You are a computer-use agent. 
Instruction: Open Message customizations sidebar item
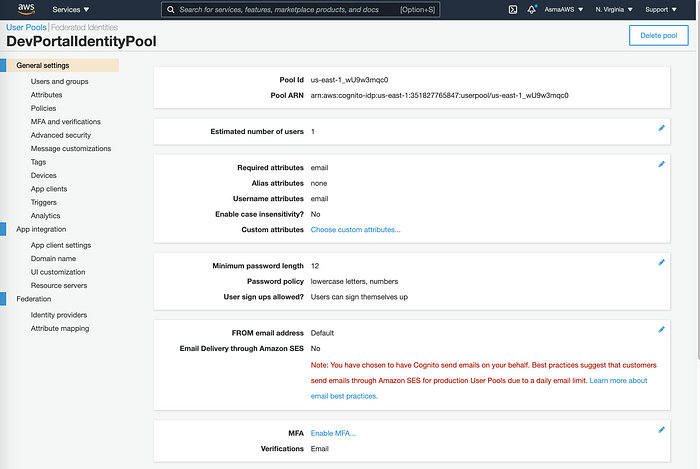[71, 148]
